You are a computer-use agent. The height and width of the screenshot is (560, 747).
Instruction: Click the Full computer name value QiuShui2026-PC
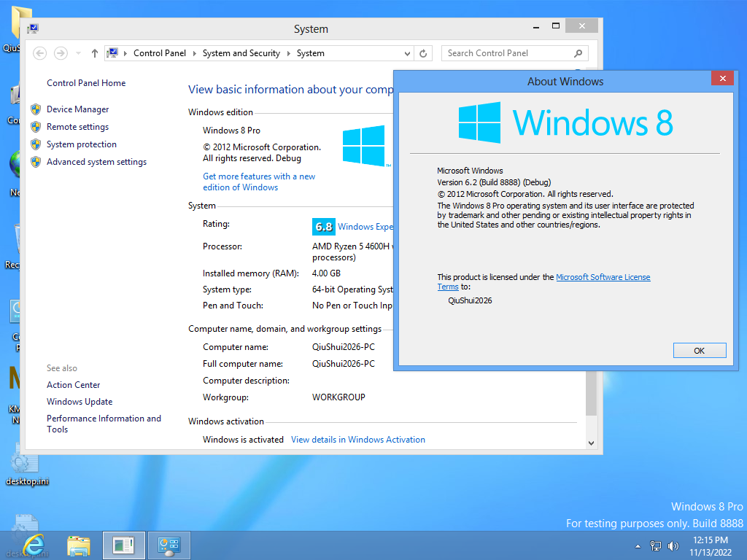[344, 364]
